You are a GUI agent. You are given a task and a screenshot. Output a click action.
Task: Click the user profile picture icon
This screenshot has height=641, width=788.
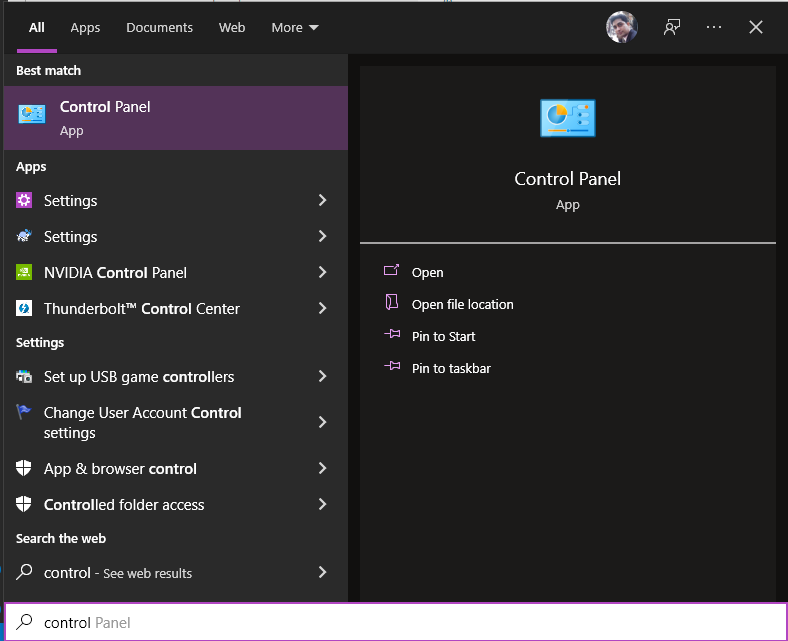tap(622, 28)
